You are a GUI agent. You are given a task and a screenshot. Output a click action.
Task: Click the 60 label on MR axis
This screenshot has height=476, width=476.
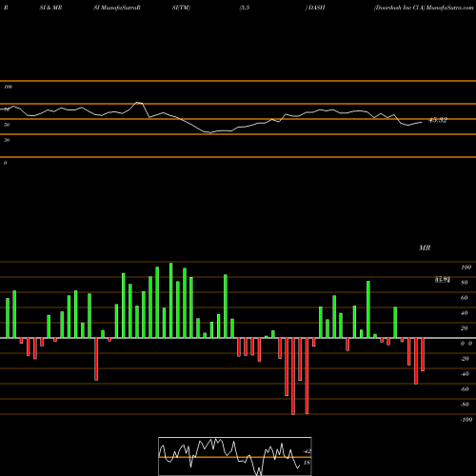click(465, 298)
